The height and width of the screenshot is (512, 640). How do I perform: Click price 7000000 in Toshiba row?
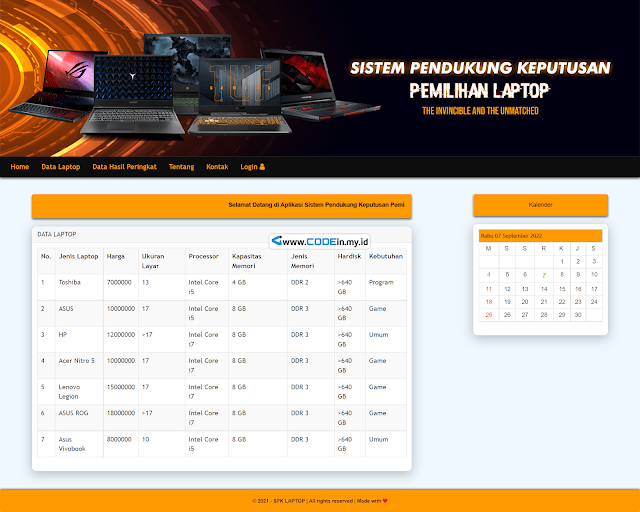pos(119,282)
